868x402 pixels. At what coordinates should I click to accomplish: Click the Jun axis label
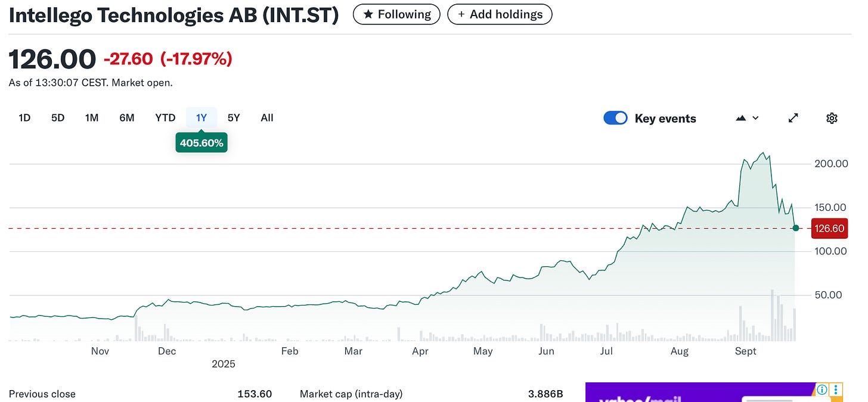pyautogui.click(x=547, y=351)
